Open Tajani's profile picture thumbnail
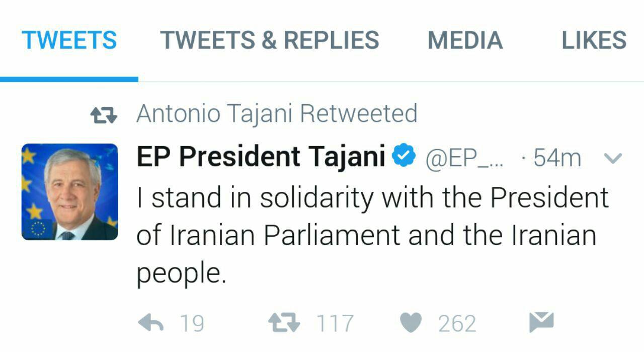 pyautogui.click(x=70, y=192)
